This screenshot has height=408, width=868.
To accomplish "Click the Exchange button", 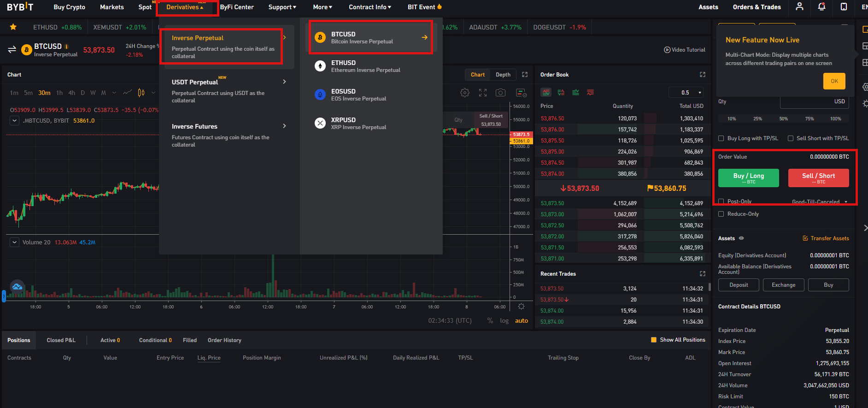I will pos(784,285).
